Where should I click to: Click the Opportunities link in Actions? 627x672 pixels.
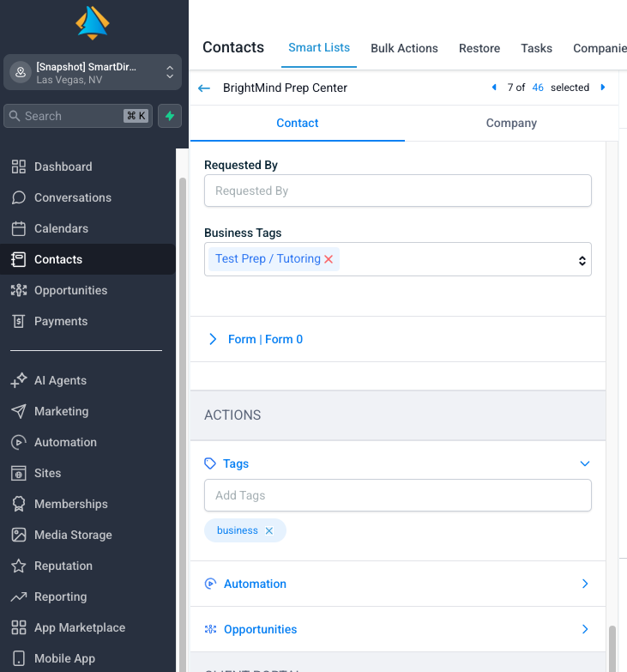click(260, 629)
